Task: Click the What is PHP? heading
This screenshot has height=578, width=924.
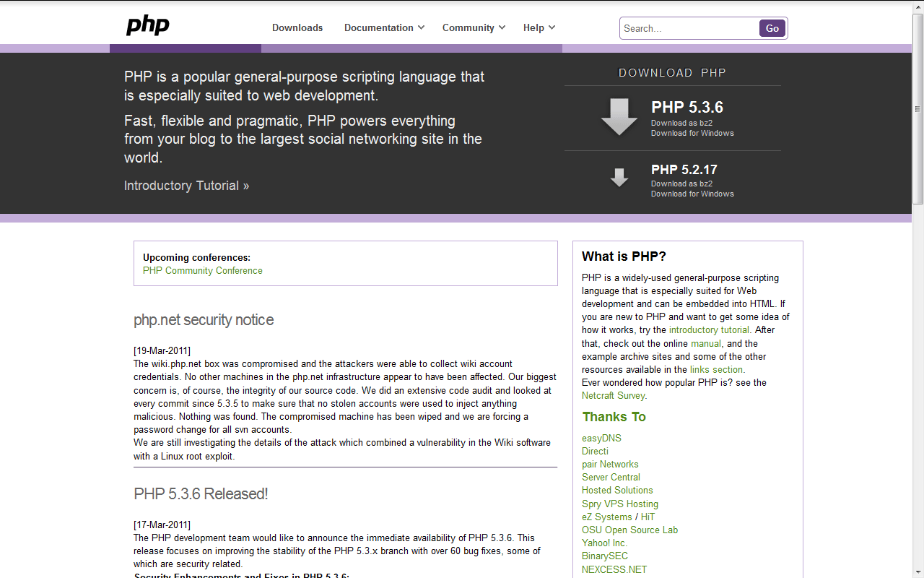Action: coord(624,256)
